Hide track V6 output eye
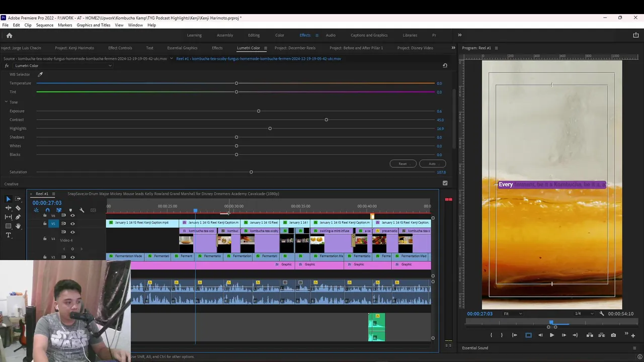 click(x=72, y=216)
